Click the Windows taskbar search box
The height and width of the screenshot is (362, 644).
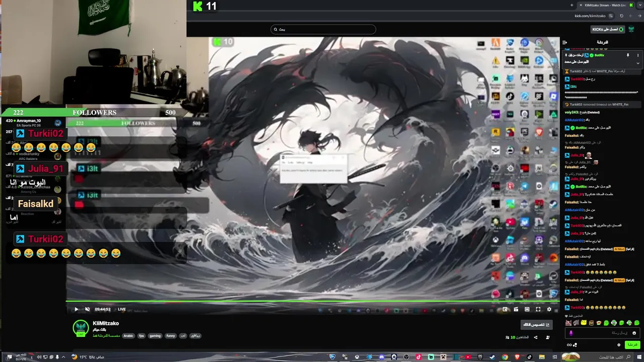point(596,357)
